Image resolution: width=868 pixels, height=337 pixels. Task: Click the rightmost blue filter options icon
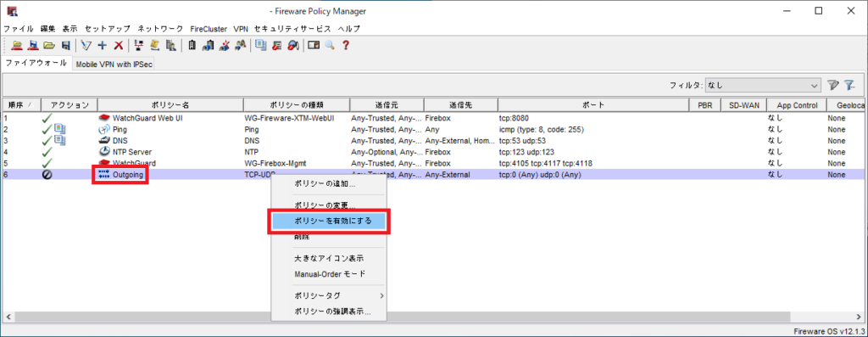850,86
